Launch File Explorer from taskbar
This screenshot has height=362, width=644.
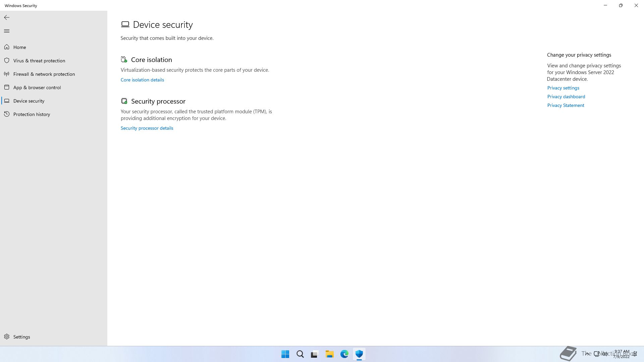point(329,354)
